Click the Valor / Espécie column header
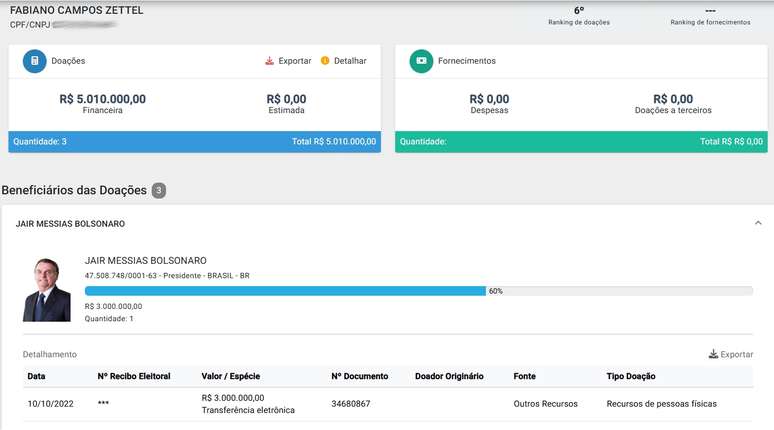The height and width of the screenshot is (430, 774). [231, 376]
